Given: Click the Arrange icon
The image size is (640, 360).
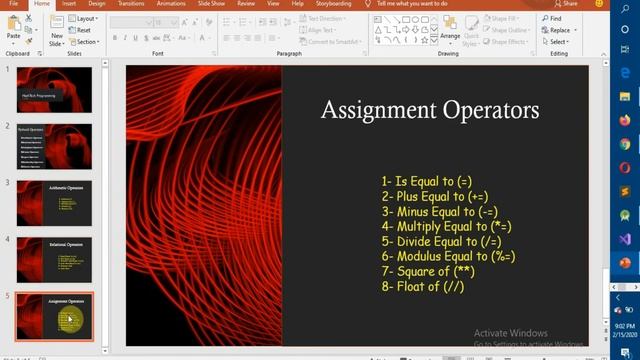Looking at the screenshot, I should point(450,23).
